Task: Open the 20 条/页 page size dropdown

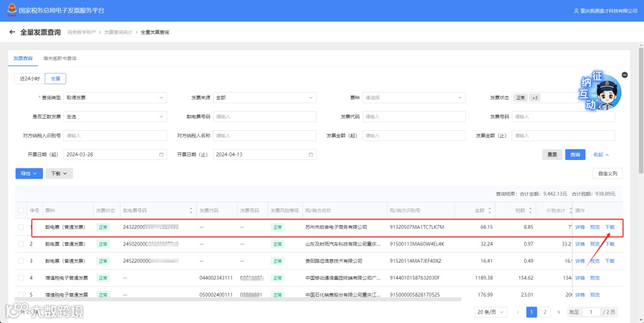Action: tap(491, 312)
